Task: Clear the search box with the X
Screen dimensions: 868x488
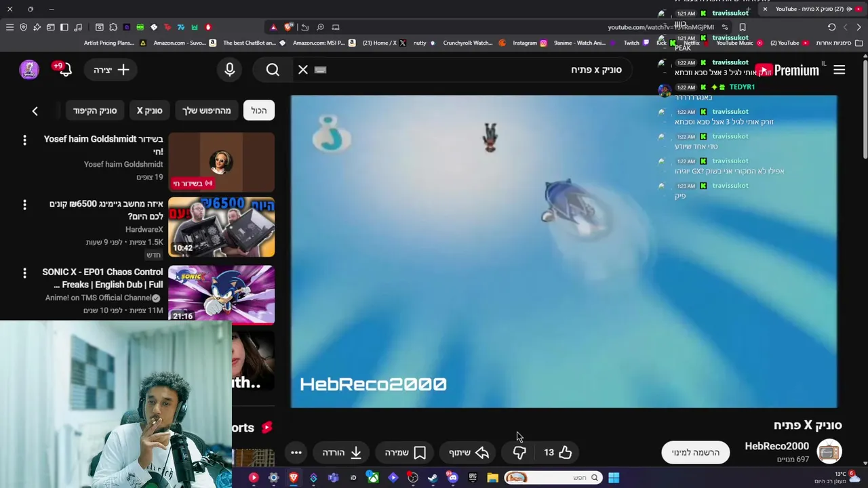Action: point(303,70)
